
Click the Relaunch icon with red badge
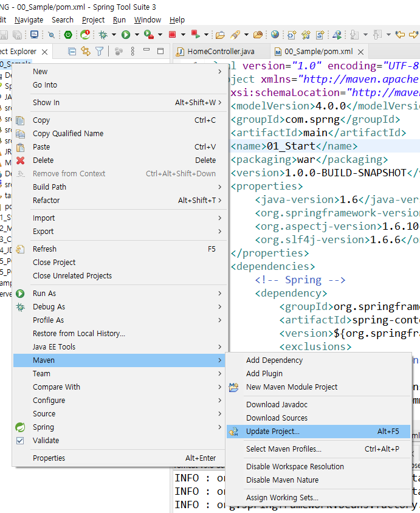(85, 35)
